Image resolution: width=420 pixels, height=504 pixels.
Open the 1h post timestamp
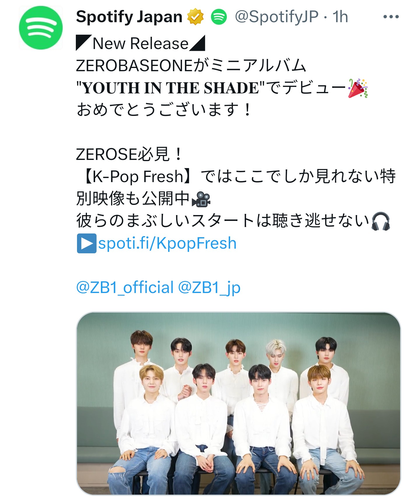tap(340, 17)
